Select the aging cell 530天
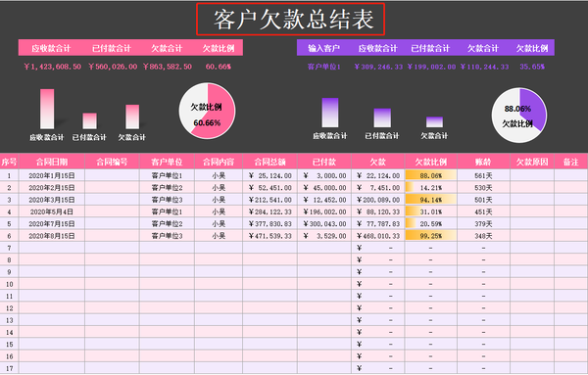Screen dimensions: 588x375 [483, 187]
